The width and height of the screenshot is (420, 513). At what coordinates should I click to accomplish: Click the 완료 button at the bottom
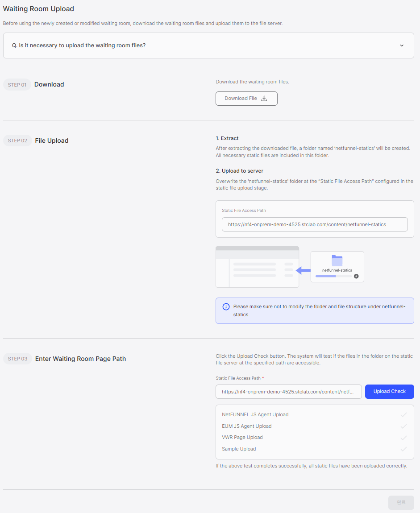point(401,502)
